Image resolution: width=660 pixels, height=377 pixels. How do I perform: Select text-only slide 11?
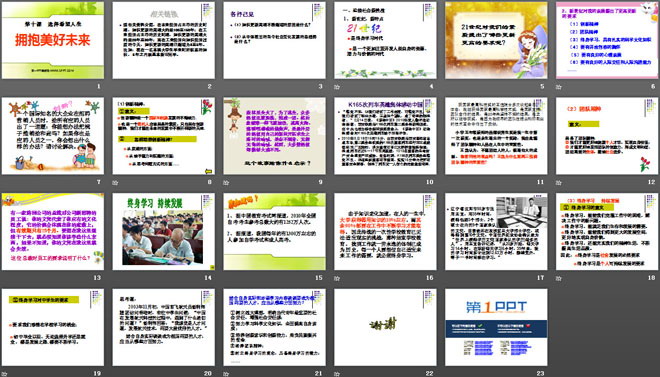(496, 136)
